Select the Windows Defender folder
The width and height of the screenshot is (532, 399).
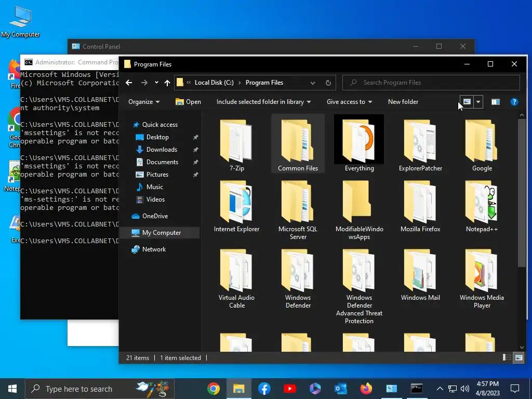298,278
